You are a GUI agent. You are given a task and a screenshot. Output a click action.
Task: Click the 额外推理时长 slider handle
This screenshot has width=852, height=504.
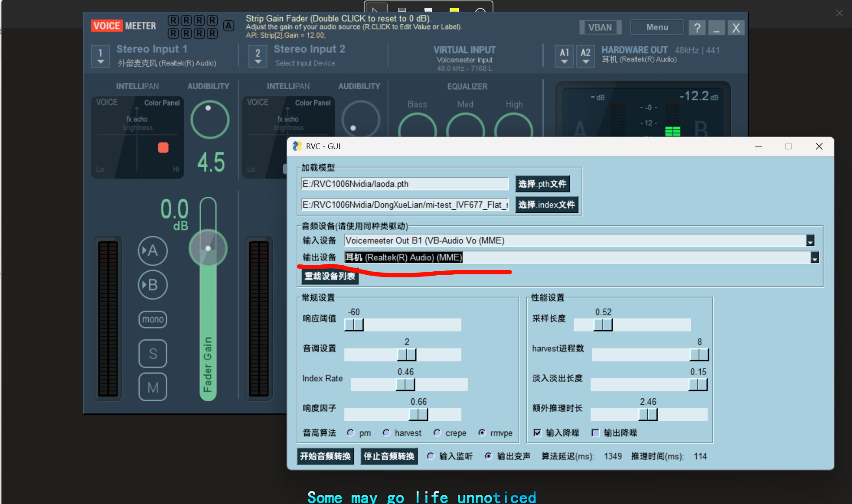648,414
